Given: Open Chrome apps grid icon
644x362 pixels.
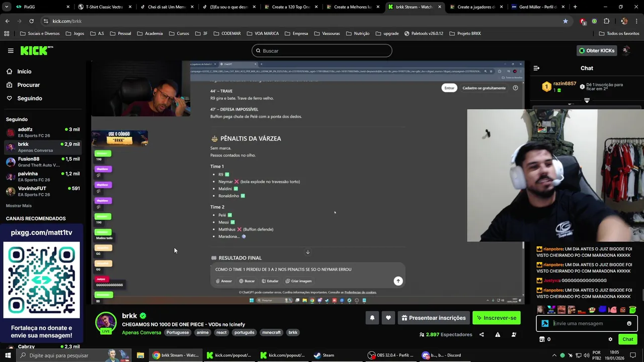Looking at the screenshot, I should pos(7,34).
